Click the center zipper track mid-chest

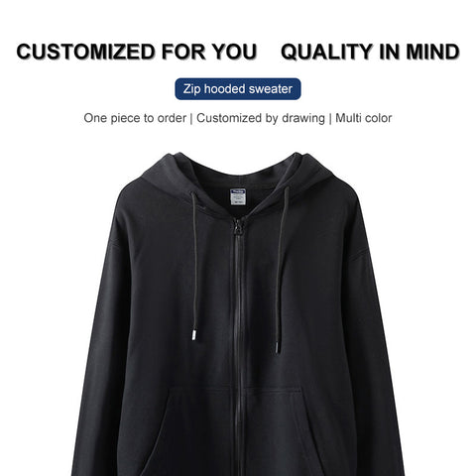(x=238, y=297)
